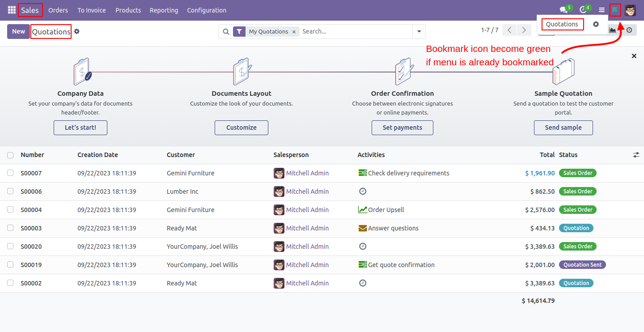644x332 pixels.
Task: Click in the Search input field
Action: point(356,31)
